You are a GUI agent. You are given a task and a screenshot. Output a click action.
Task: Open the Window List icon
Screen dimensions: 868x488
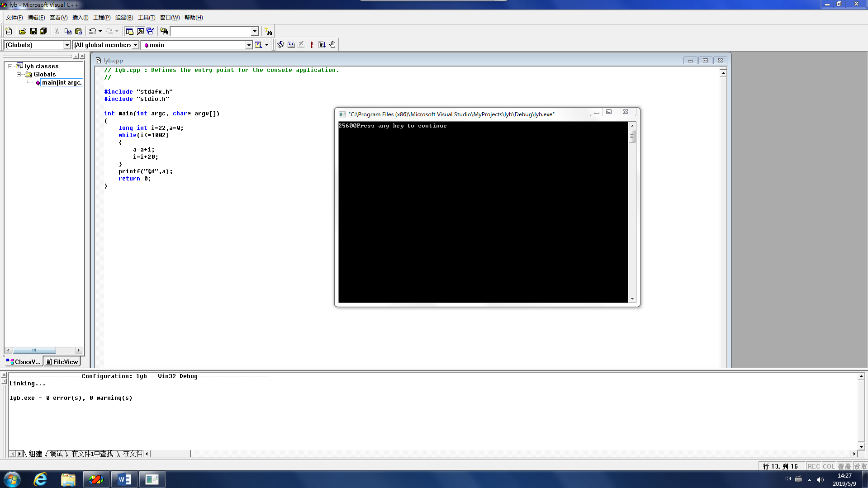150,31
